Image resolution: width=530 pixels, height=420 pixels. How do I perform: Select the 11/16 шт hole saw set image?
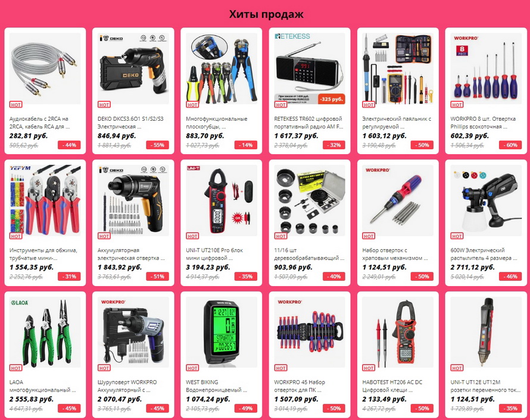(x=310, y=200)
